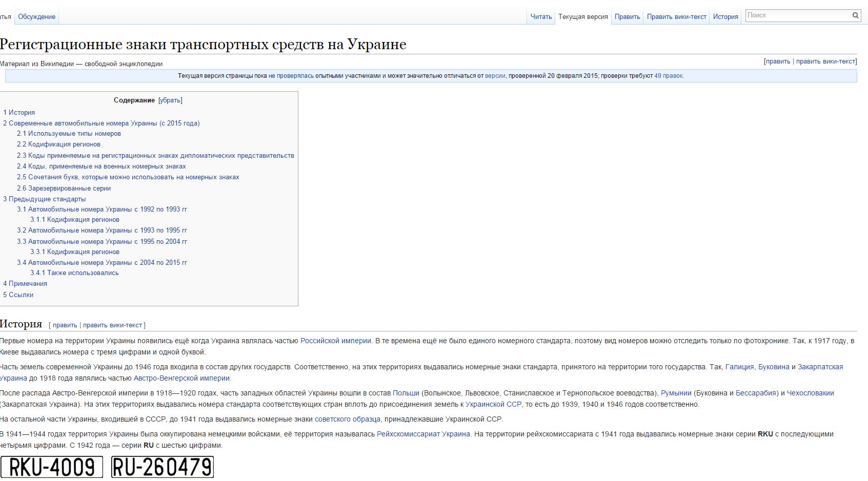The image size is (868, 481).
Task: Collapse contents with убрать toggle
Action: (170, 100)
